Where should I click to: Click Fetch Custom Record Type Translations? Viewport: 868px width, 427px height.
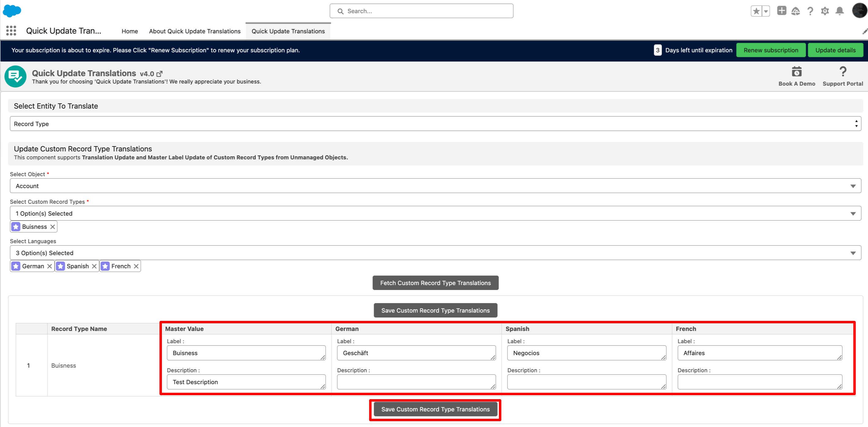pos(435,283)
